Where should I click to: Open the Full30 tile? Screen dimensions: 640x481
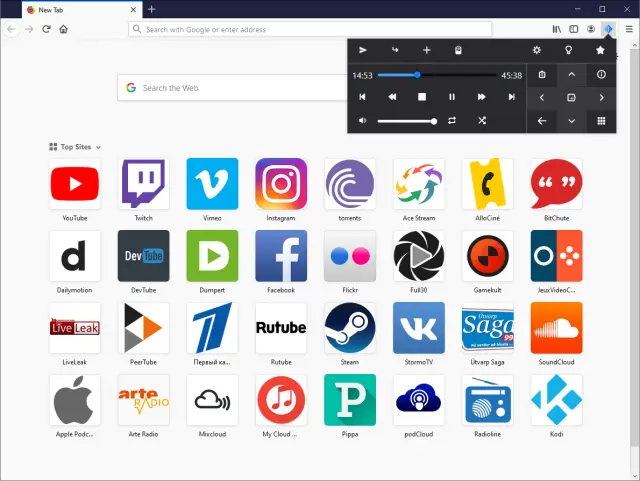coord(419,256)
